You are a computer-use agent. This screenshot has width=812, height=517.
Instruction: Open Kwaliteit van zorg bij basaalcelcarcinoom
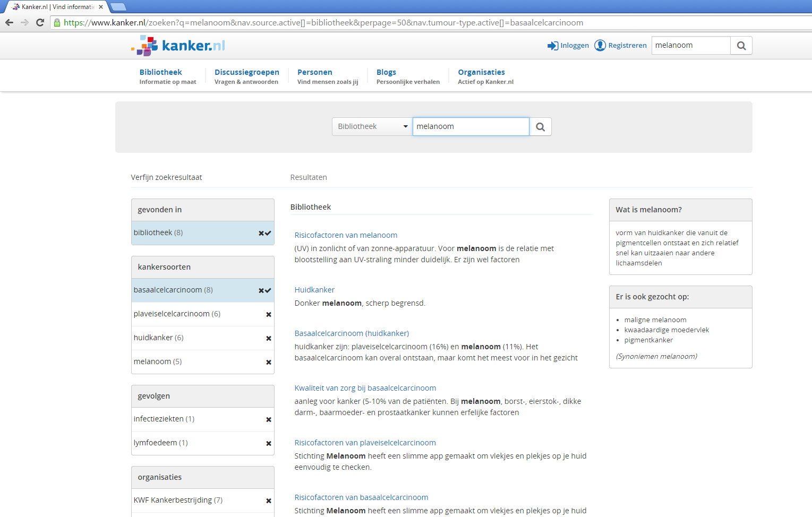coord(365,388)
